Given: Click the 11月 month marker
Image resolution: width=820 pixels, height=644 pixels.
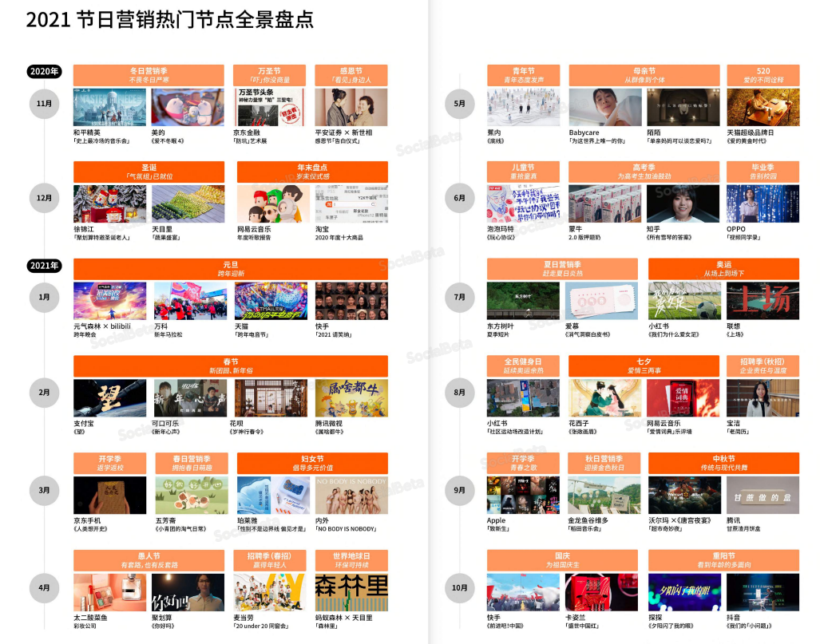Looking at the screenshot, I should pyautogui.click(x=45, y=104).
